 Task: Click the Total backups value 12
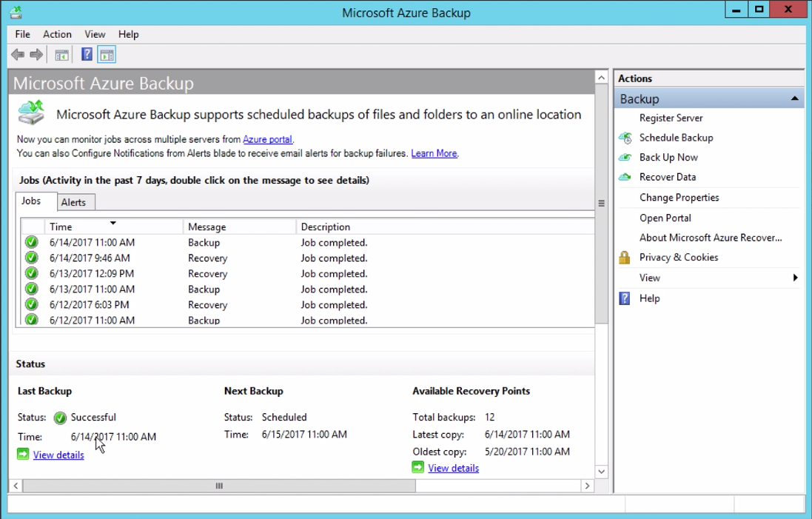(490, 417)
